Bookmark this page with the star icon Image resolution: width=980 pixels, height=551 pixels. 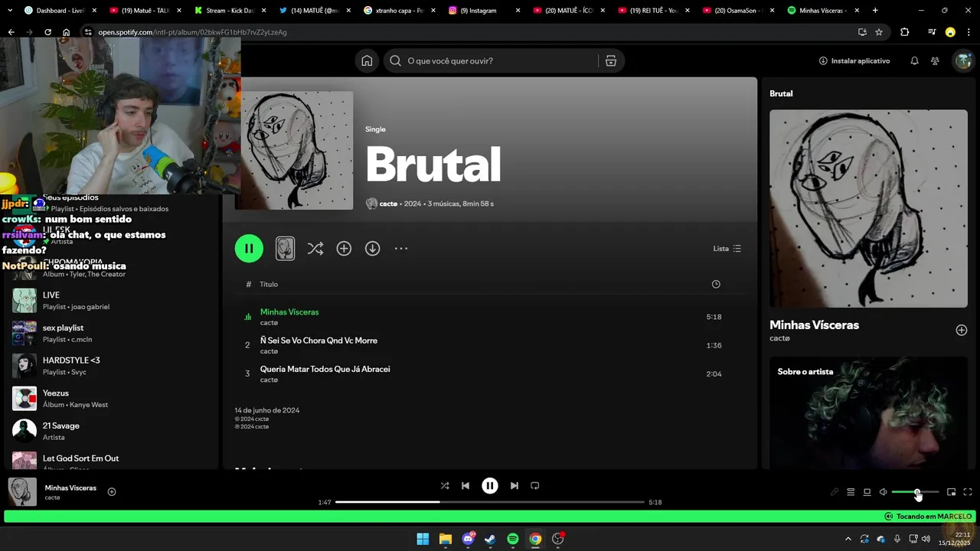point(879,32)
